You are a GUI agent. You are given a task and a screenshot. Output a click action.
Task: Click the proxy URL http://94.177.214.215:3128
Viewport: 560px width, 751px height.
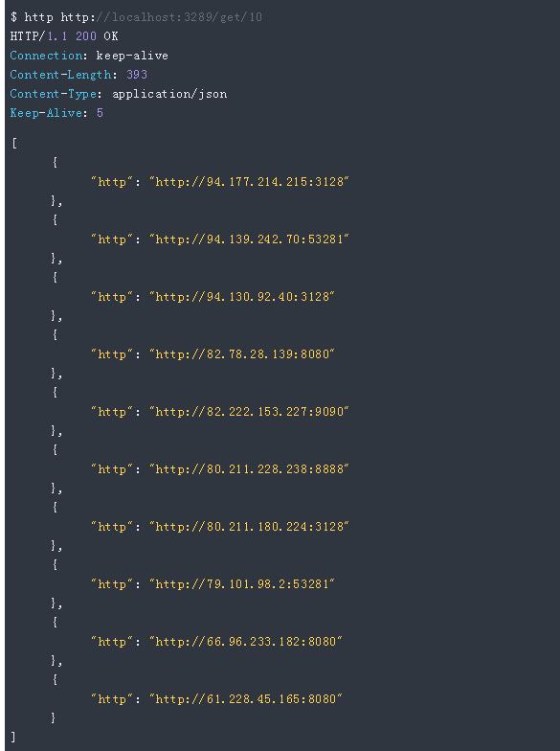[x=249, y=182]
